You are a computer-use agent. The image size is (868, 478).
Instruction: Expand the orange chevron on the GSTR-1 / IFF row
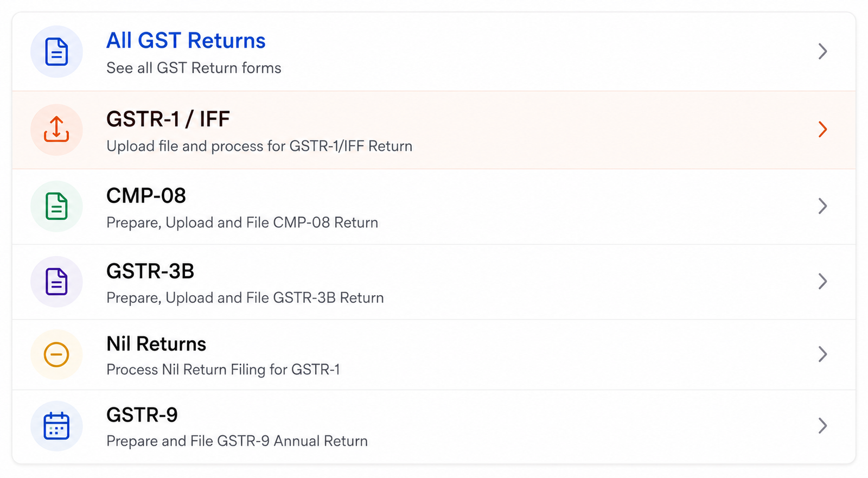[x=822, y=129]
